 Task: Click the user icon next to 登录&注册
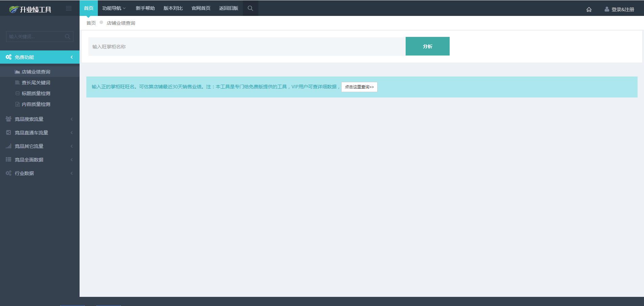(x=606, y=9)
